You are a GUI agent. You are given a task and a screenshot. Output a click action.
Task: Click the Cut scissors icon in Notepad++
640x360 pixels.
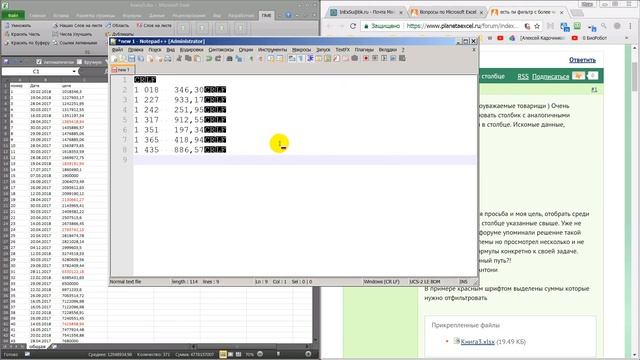pos(179,58)
